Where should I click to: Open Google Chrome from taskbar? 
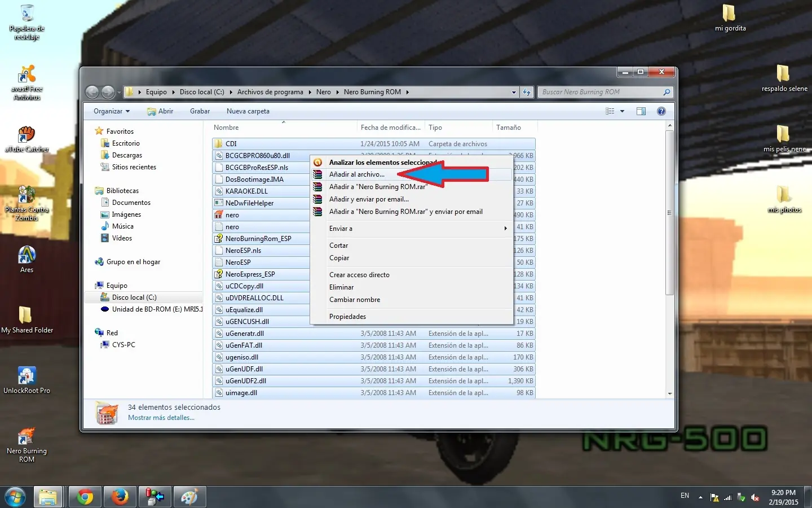85,497
